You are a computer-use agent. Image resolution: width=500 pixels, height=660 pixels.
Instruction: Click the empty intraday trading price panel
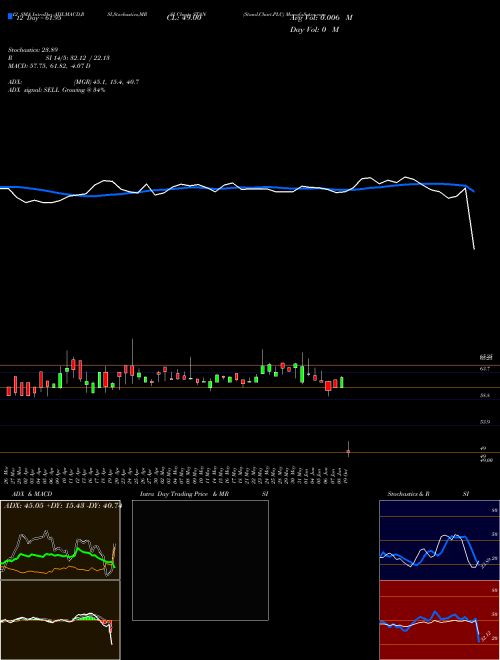point(200,560)
